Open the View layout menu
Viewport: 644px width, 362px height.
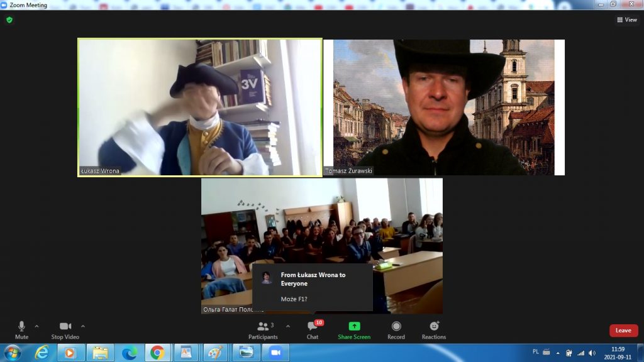pos(627,19)
